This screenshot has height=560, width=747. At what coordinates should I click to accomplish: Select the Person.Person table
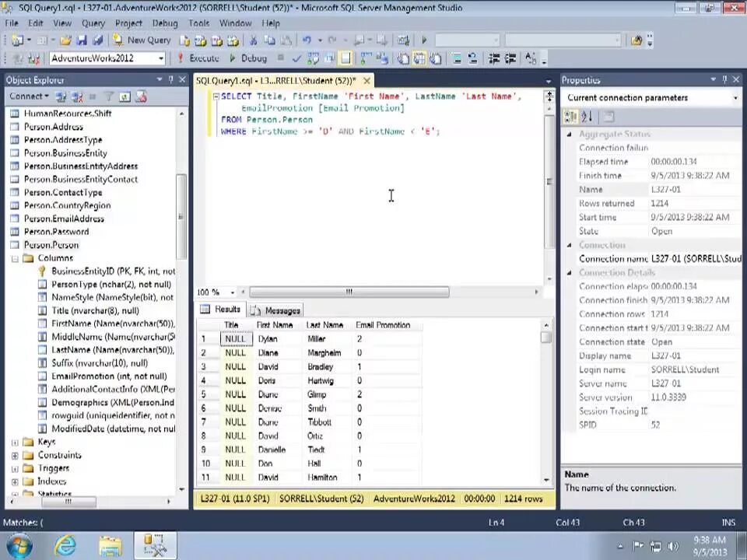pos(51,245)
